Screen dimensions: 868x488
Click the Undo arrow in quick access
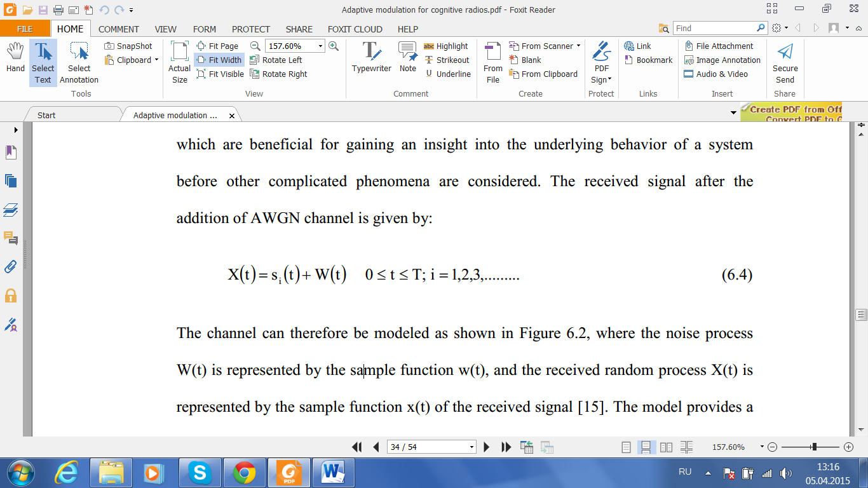(104, 10)
